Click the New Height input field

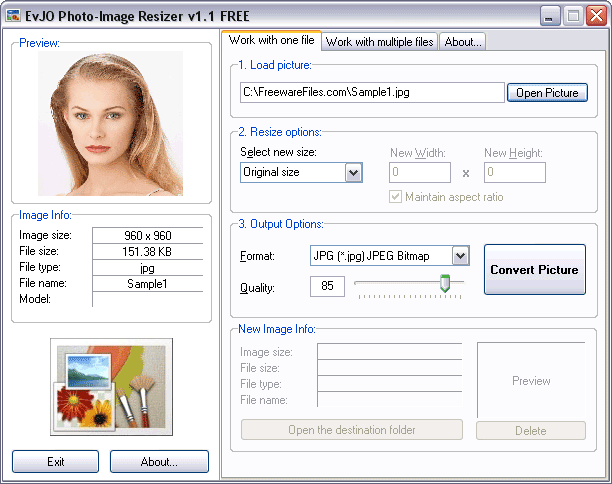click(x=514, y=173)
